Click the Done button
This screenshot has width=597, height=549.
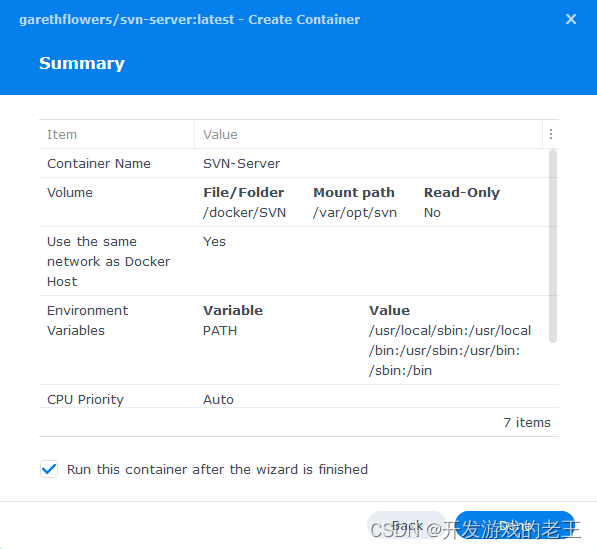point(515,525)
